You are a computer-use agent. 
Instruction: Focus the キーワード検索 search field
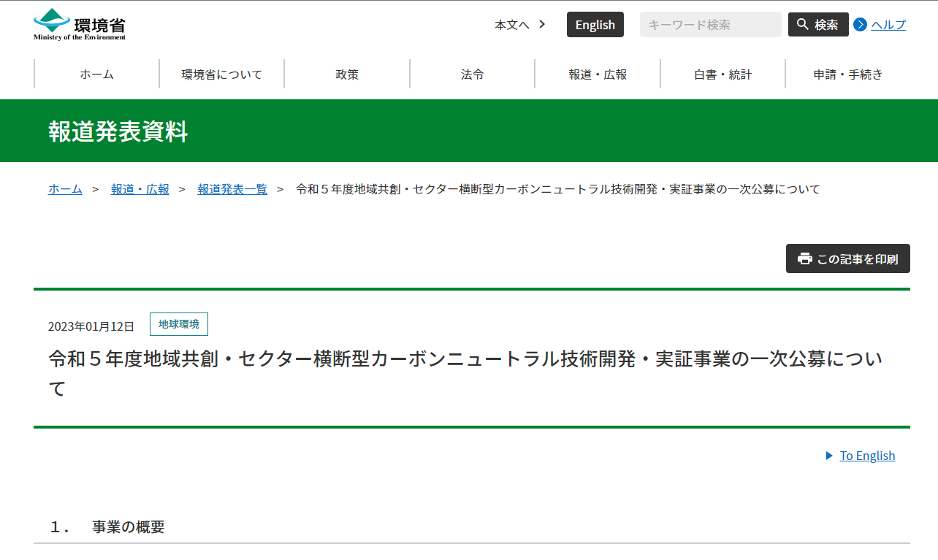coord(710,25)
